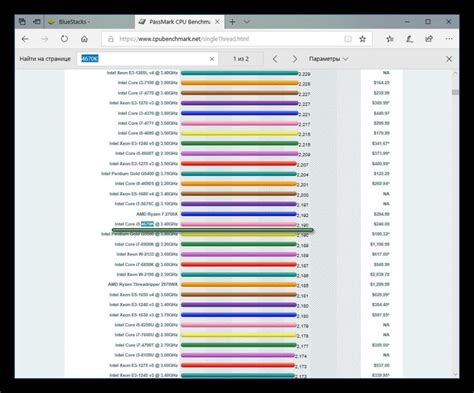Image resolution: width=474 pixels, height=393 pixels.
Task: Click the find on page search field
Action: pos(143,59)
